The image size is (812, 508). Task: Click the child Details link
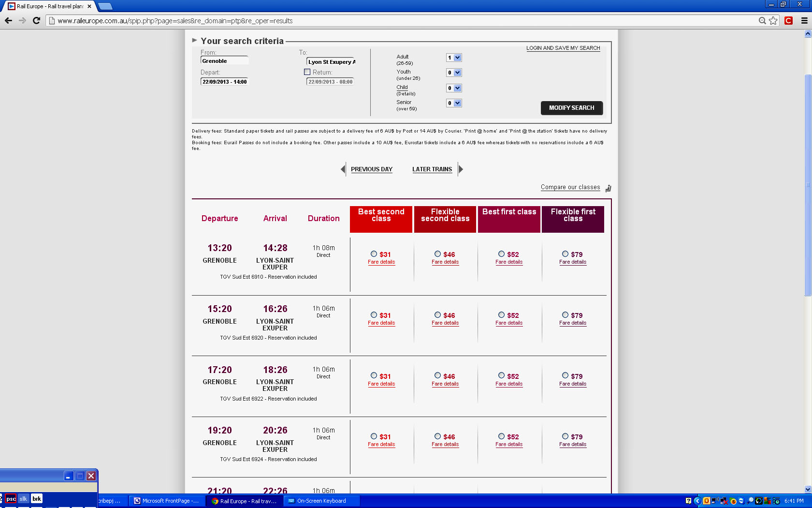tap(406, 94)
